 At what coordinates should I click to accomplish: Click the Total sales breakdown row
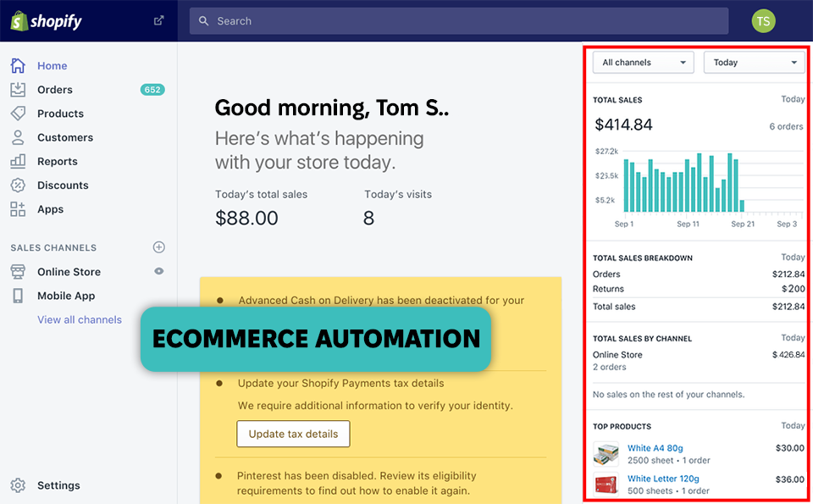click(699, 307)
